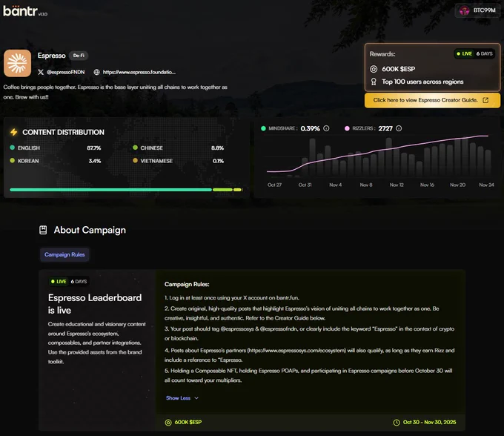The width and height of the screenshot is (504, 436).
Task: Click the chevron next to Show Less
Action: [196, 398]
